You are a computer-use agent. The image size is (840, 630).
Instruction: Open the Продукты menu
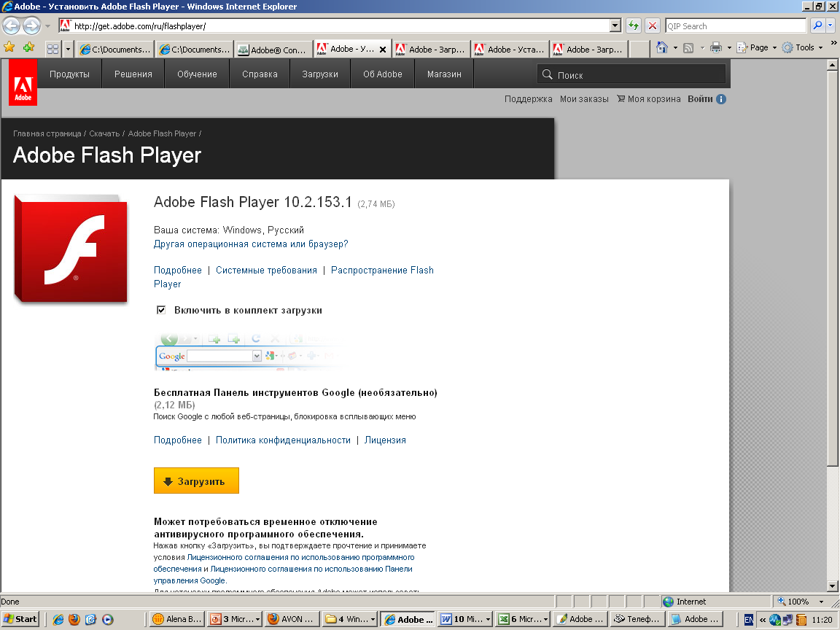70,74
